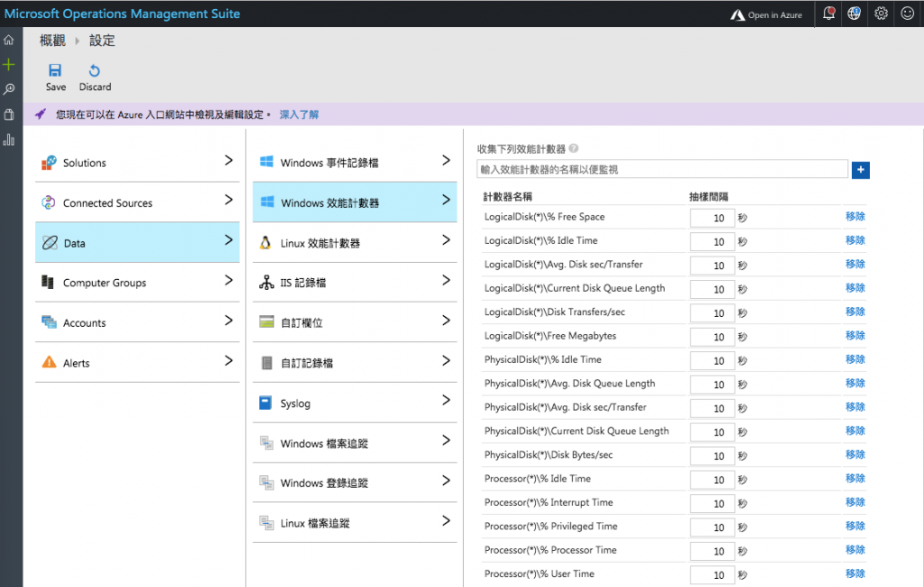924x587 pixels.
Task: Click the Connected Sources icon
Action: pyautogui.click(x=49, y=202)
